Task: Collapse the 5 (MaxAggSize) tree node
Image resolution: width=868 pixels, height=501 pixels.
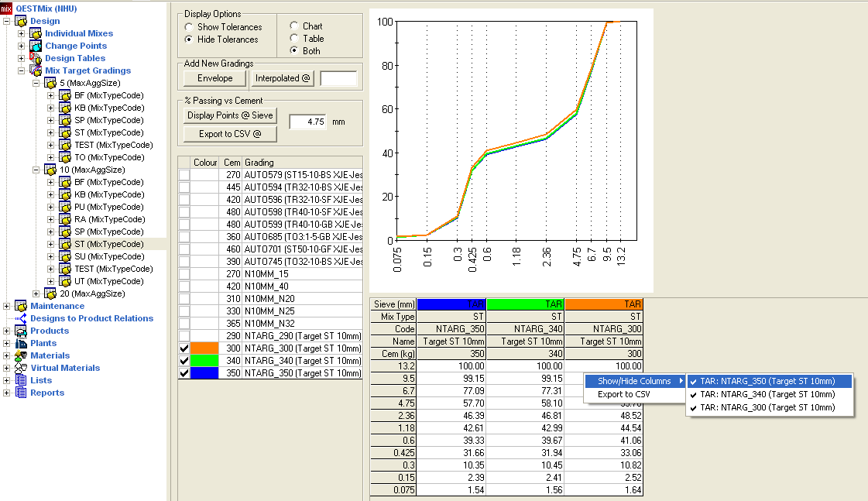Action: pos(36,83)
